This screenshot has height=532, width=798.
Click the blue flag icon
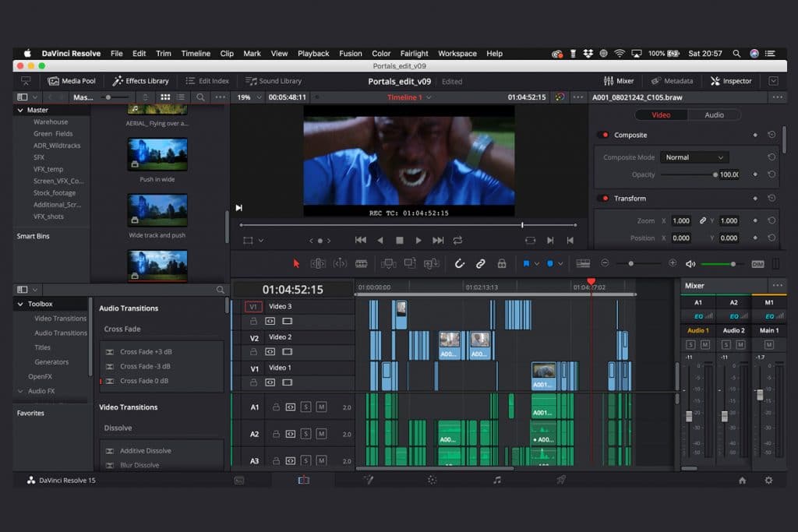(x=526, y=264)
